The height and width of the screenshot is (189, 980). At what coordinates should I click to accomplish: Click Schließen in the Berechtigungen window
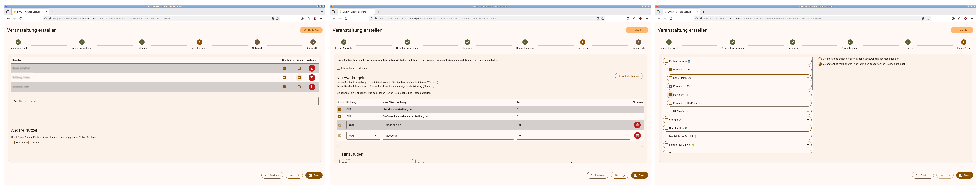point(311,30)
